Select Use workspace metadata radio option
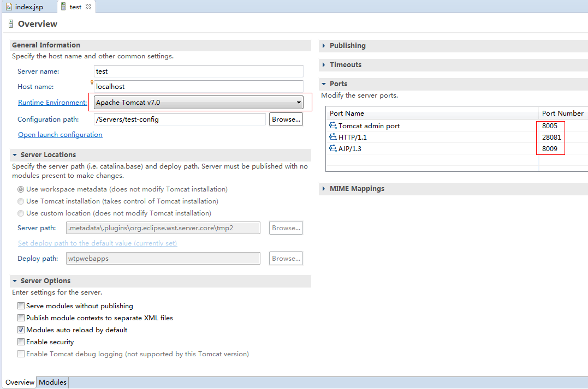588x389 pixels. coord(21,189)
